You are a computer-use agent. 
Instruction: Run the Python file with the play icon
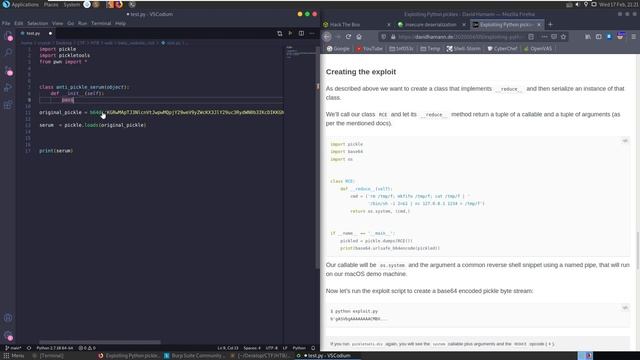tap(290, 33)
